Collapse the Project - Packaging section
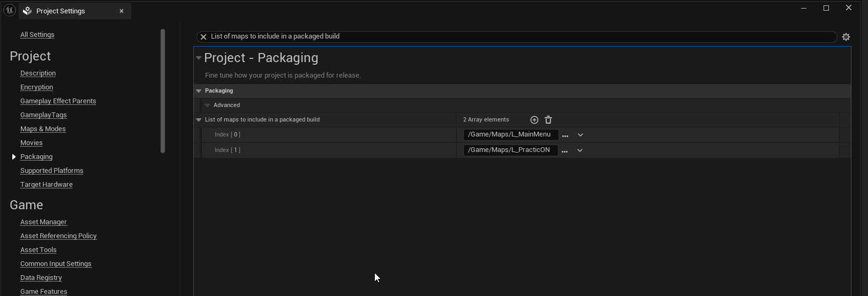This screenshot has width=868, height=296. point(199,58)
